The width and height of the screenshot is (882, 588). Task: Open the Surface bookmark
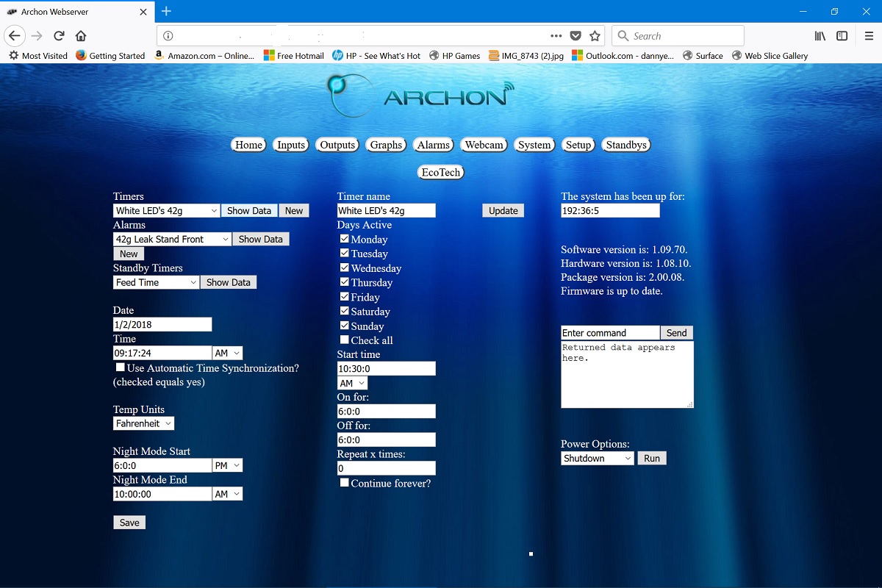coord(703,56)
